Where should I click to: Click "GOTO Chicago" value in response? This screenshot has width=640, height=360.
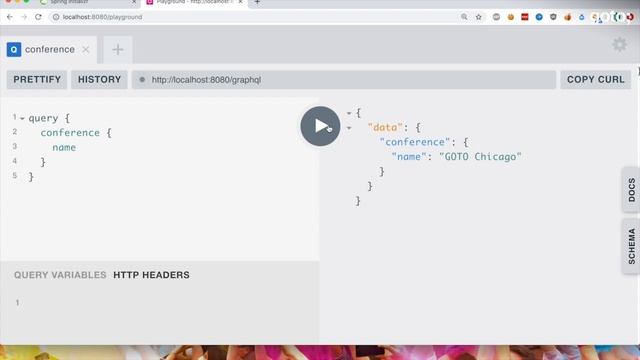click(480, 157)
